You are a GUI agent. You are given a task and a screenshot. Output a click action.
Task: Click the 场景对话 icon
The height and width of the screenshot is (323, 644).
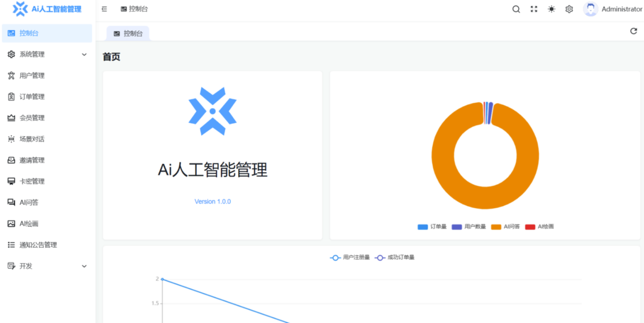point(11,139)
